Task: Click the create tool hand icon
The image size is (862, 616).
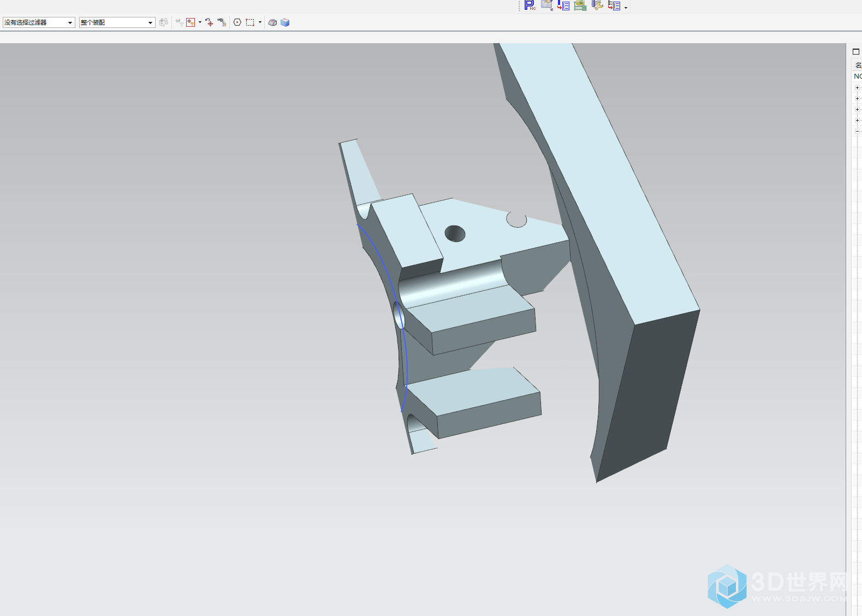Action: tap(546, 5)
